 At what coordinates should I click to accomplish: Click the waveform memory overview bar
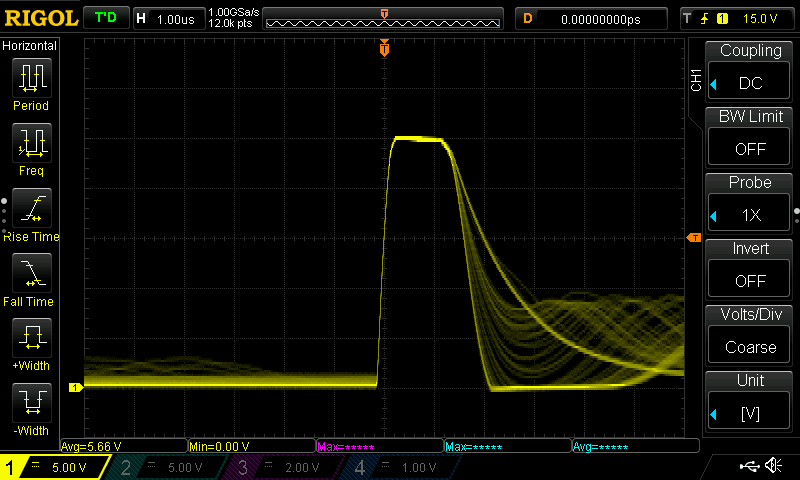(x=385, y=19)
